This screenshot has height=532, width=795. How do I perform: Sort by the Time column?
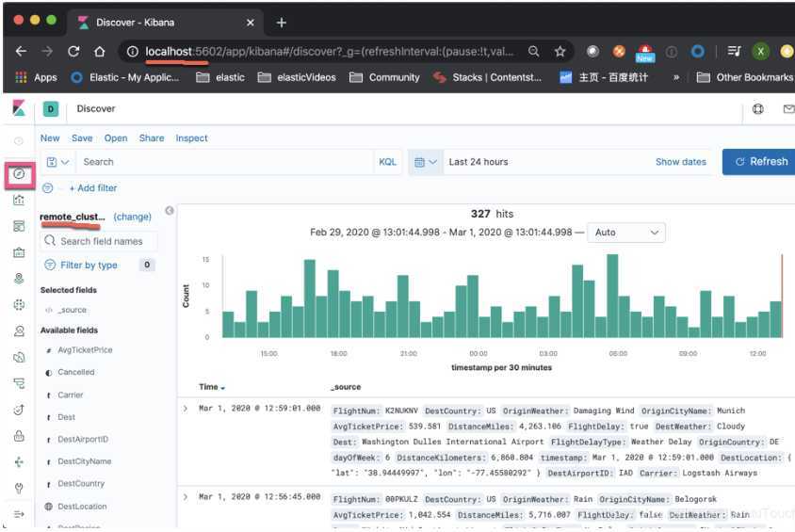212,387
